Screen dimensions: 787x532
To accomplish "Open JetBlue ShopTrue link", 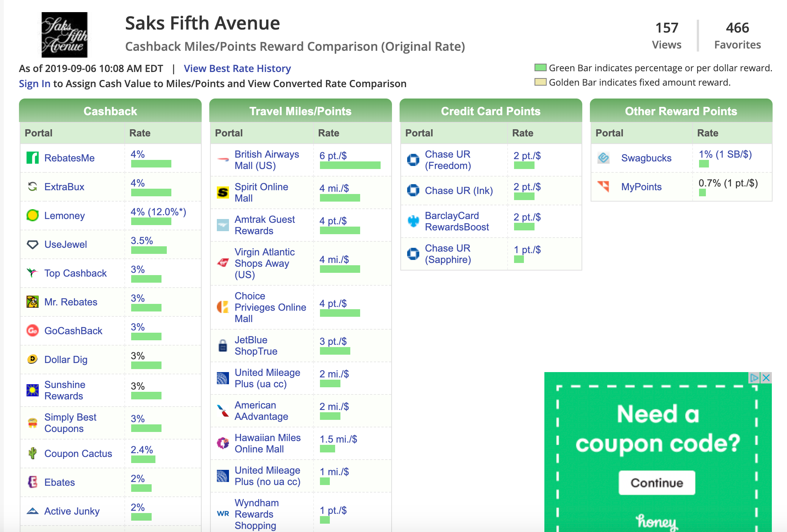I will point(256,346).
